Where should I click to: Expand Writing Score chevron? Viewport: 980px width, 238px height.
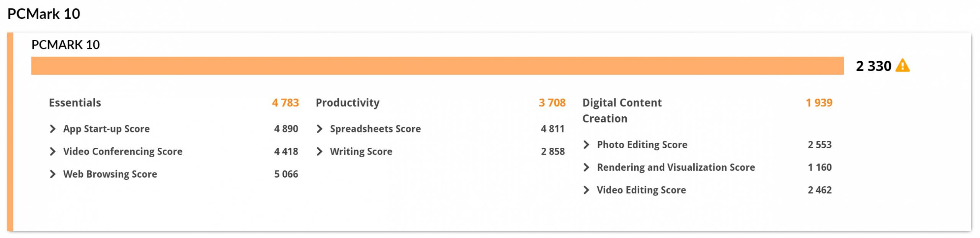320,152
